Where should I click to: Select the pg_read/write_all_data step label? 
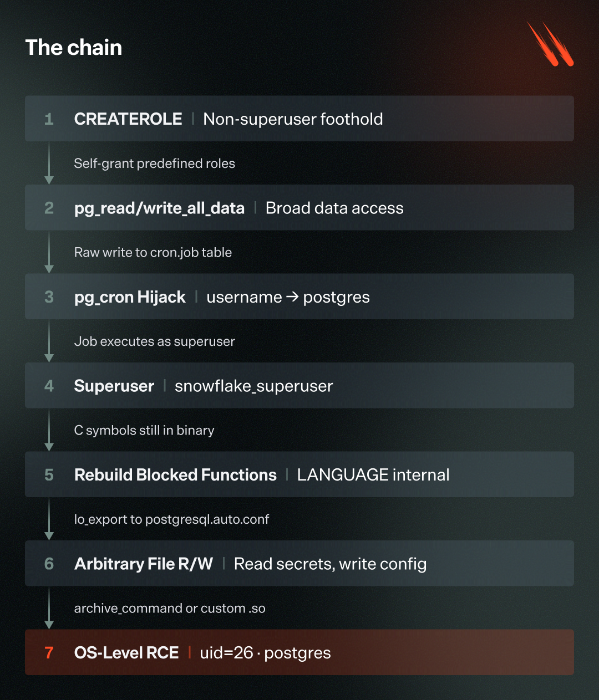tap(159, 208)
